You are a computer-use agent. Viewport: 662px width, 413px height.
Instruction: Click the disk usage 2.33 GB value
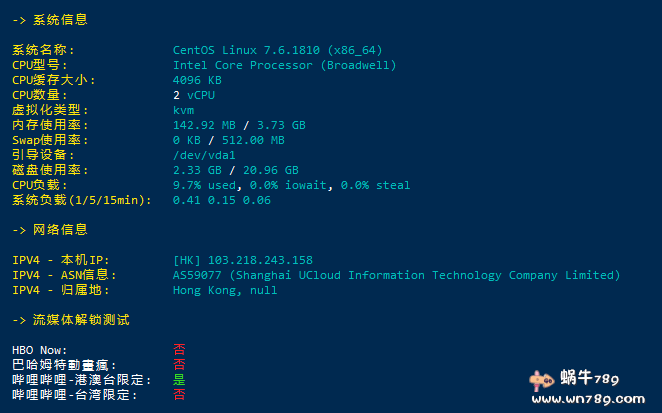coord(197,170)
